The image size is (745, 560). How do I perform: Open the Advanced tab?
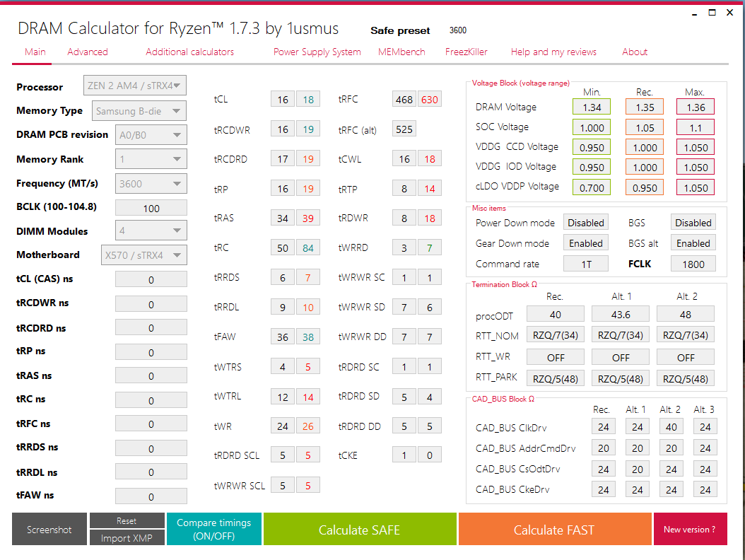(x=88, y=52)
